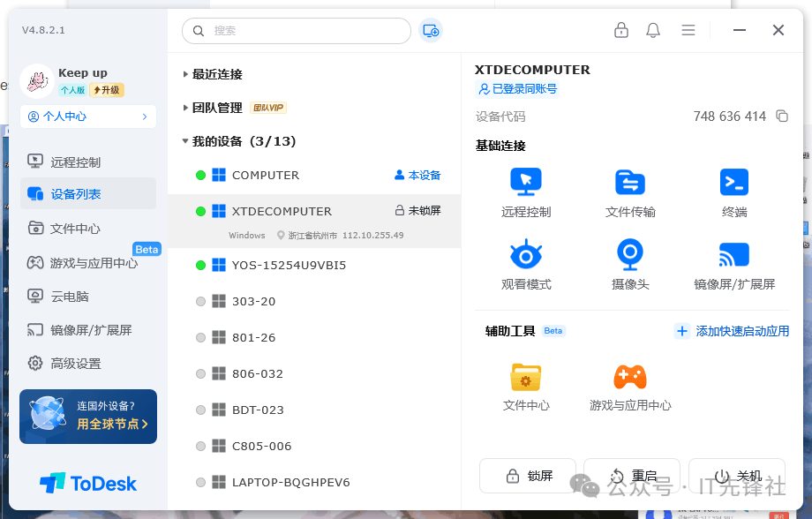
Task: Copy the device code 748 636 414
Action: (x=781, y=117)
